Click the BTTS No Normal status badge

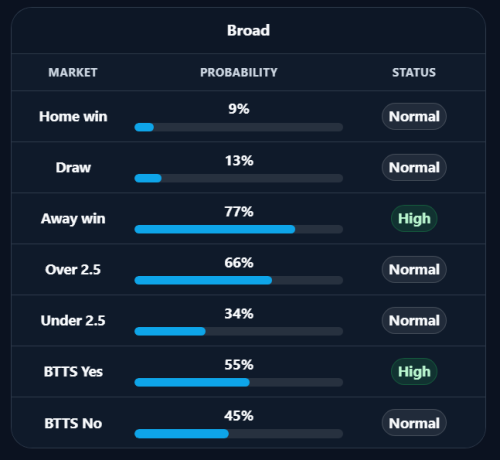tap(414, 423)
